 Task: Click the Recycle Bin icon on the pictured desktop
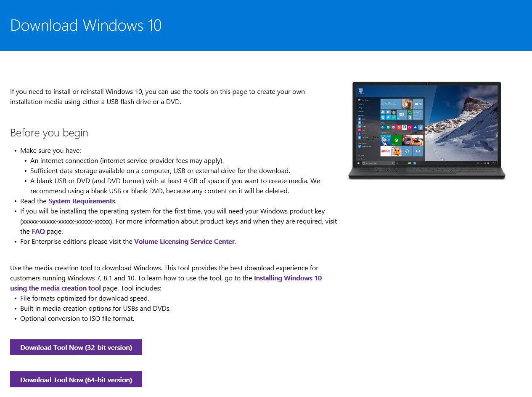pos(361,91)
